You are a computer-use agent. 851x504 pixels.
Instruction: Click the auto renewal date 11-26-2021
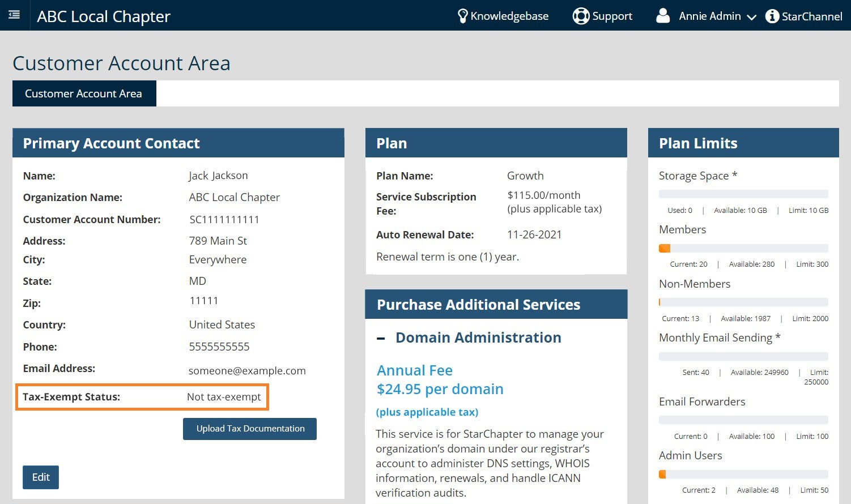[x=534, y=234]
